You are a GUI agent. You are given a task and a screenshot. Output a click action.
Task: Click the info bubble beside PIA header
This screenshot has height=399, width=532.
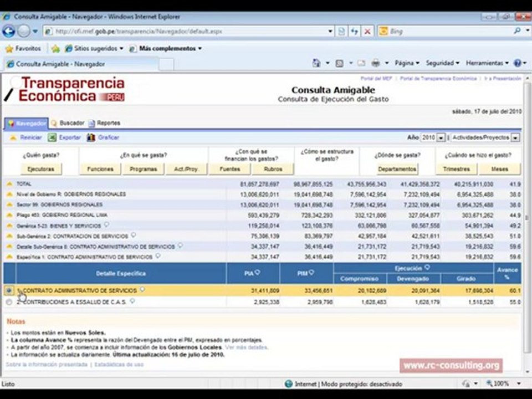[x=258, y=272]
